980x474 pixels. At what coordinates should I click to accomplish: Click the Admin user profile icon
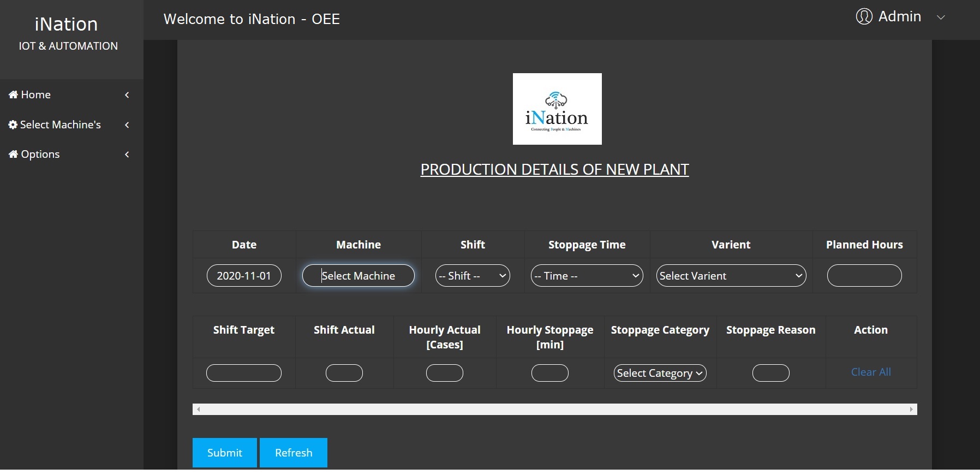[x=864, y=17]
